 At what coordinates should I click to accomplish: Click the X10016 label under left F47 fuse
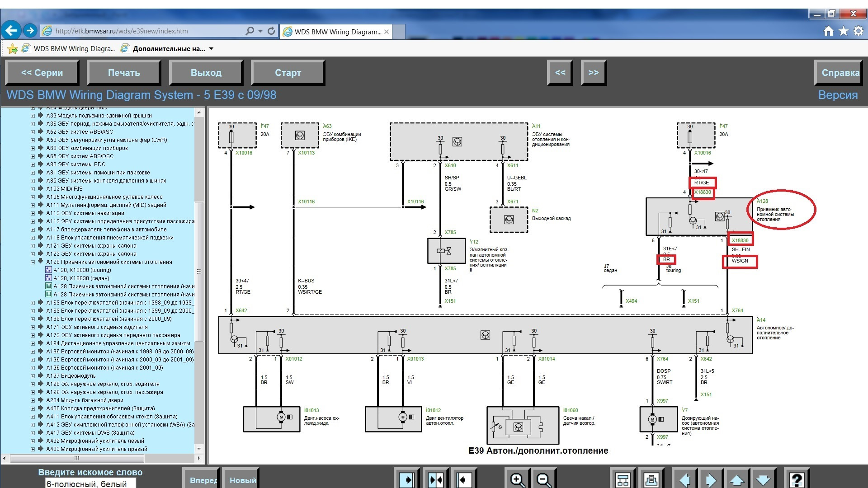pyautogui.click(x=244, y=153)
